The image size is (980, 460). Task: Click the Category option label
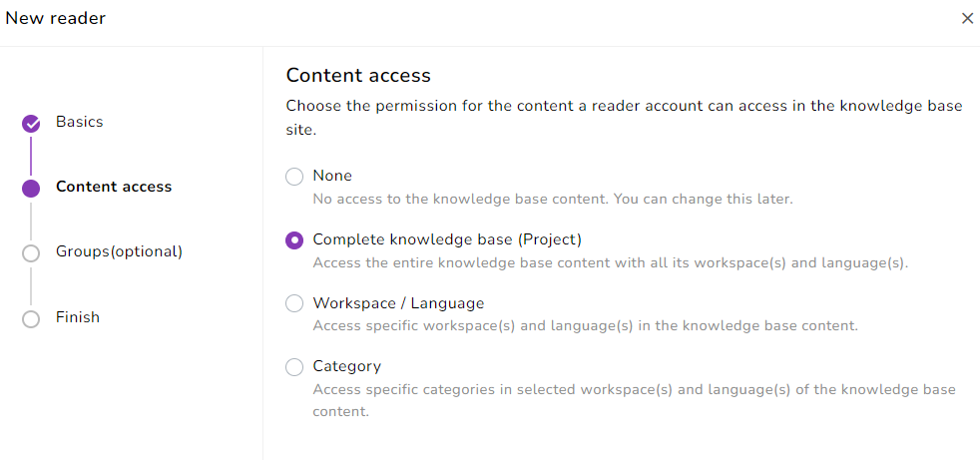click(347, 366)
